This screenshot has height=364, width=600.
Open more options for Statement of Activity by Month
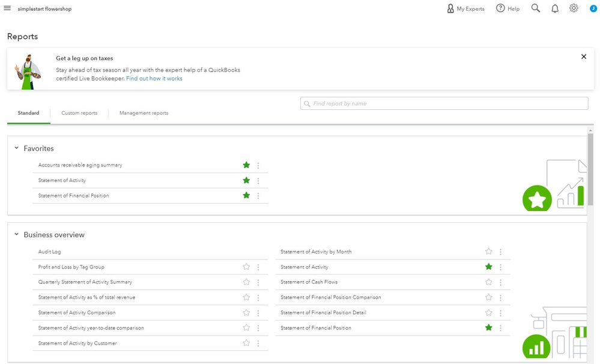[x=500, y=252]
